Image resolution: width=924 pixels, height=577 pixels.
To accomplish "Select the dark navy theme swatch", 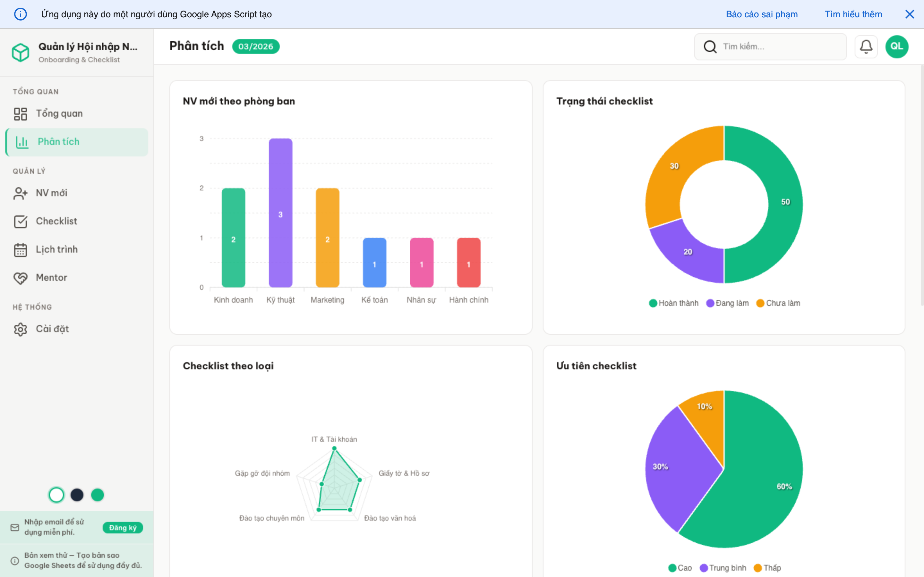I will click(x=77, y=495).
